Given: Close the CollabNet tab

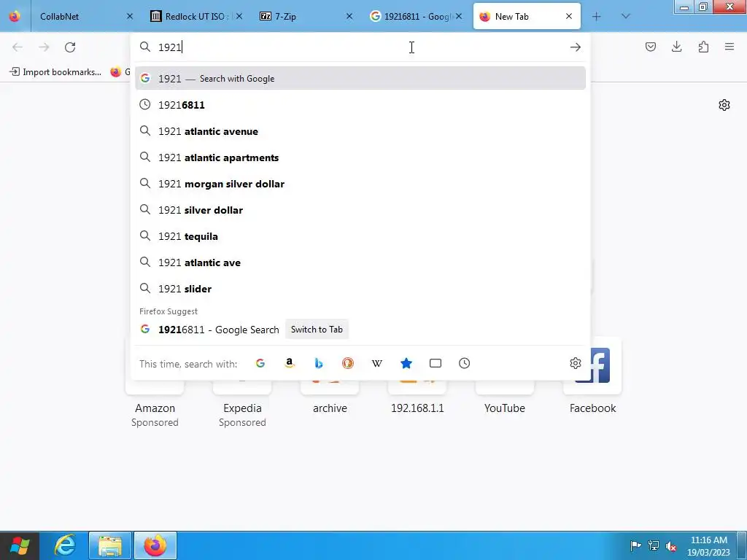Looking at the screenshot, I should coord(130,17).
